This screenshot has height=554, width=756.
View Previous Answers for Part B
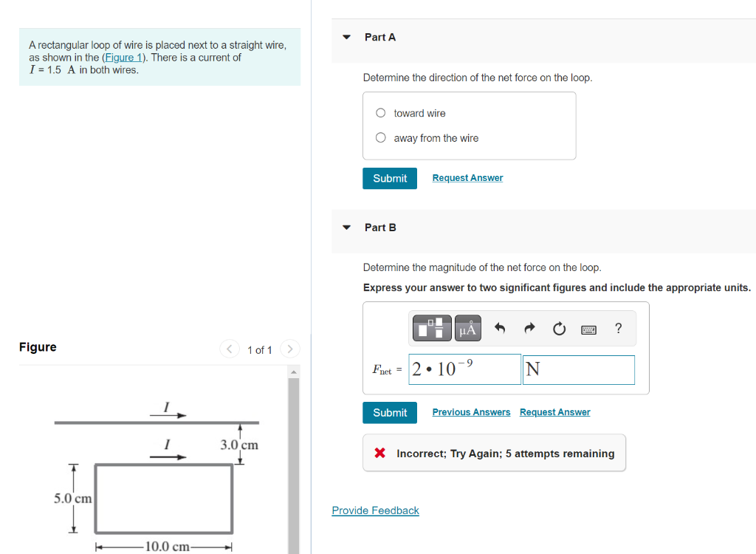471,411
